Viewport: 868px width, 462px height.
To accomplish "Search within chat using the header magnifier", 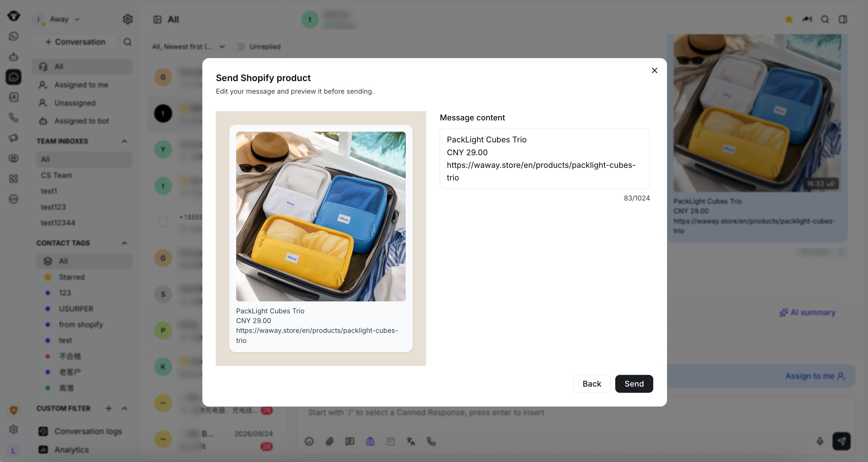I will coord(825,19).
